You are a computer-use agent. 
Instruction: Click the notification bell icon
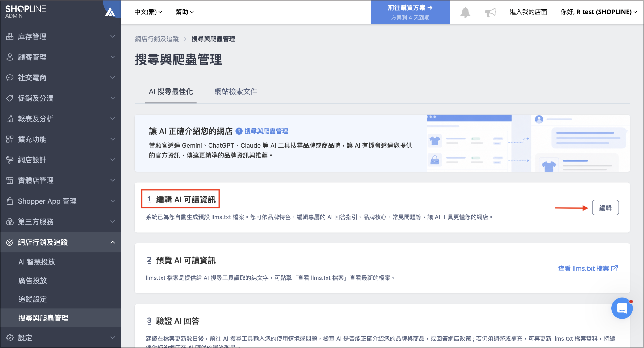pyautogui.click(x=465, y=12)
